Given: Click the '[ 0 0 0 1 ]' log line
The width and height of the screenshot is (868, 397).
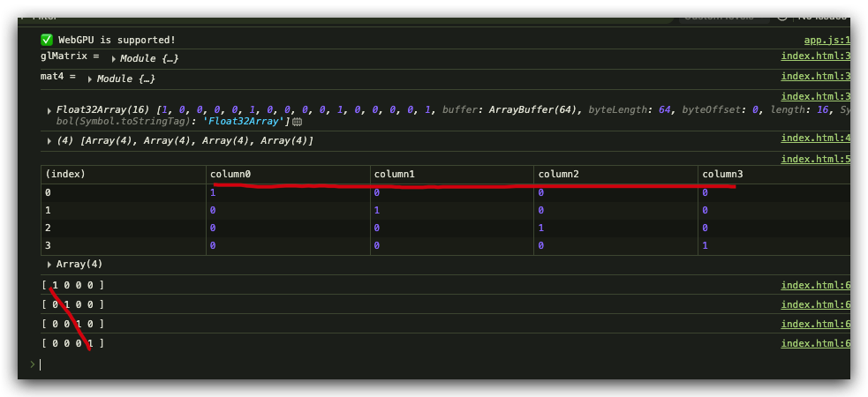Looking at the screenshot, I should coord(72,343).
